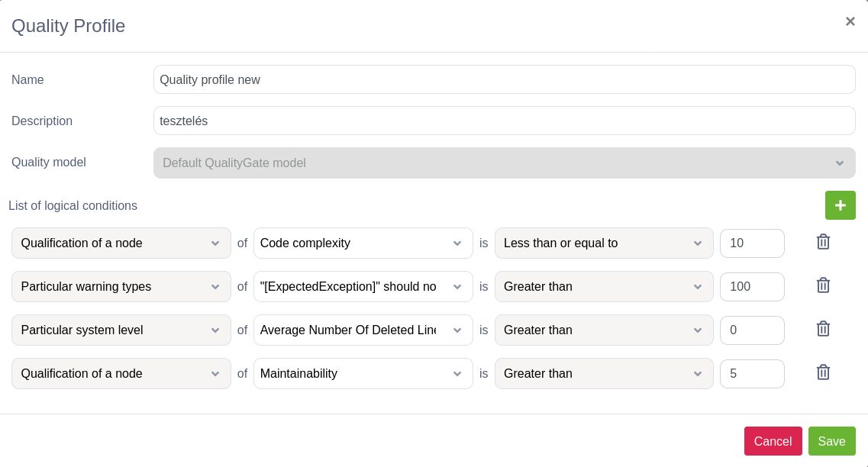Open the Maintainability metric dropdown

pyautogui.click(x=363, y=374)
